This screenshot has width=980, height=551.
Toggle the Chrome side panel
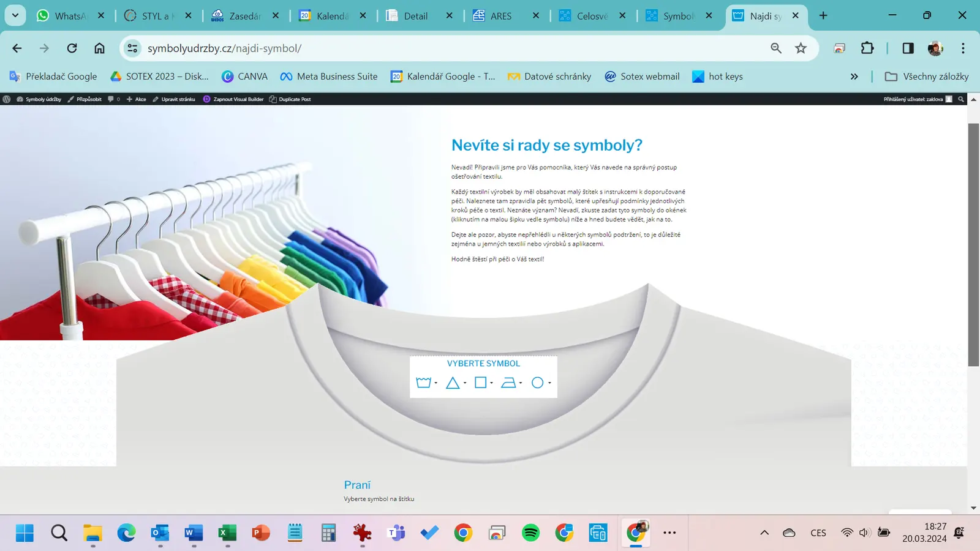(x=908, y=48)
